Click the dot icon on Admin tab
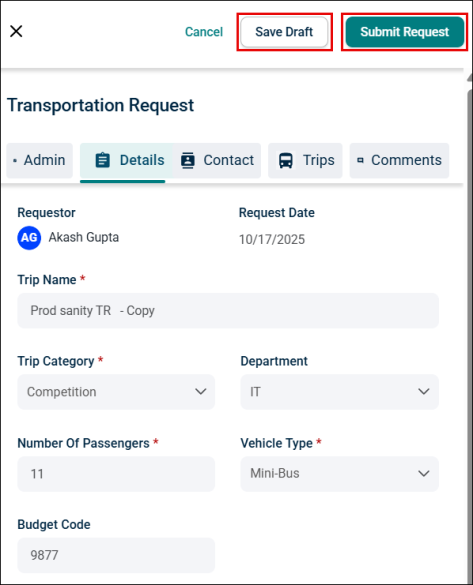 15,161
